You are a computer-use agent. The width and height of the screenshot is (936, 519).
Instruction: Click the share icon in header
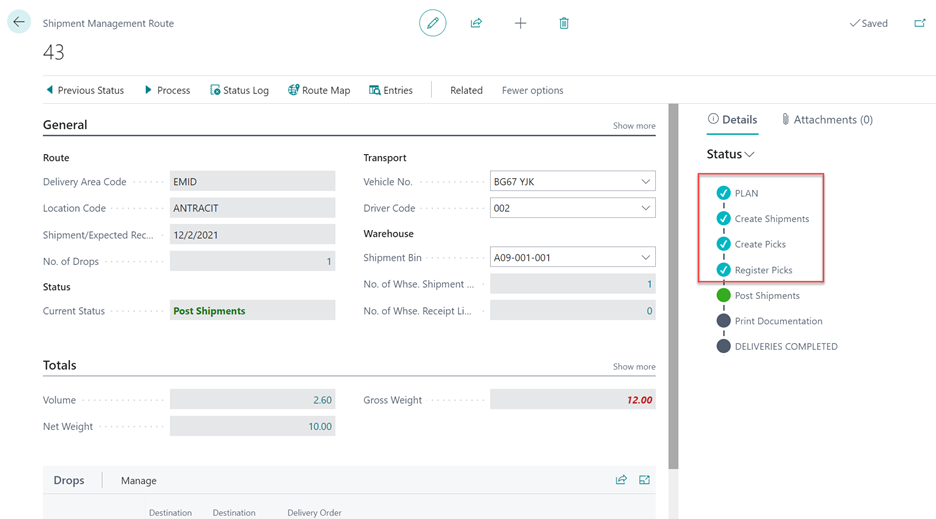(476, 23)
